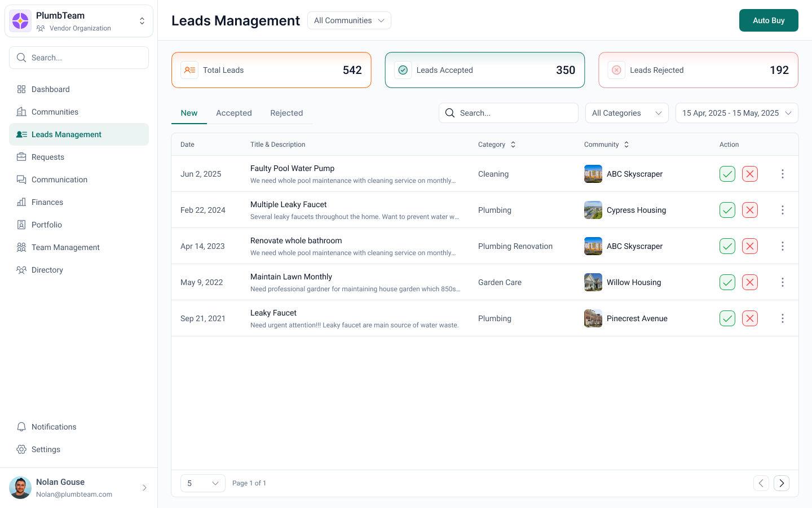Change rows per page dropdown
Image resolution: width=812 pixels, height=508 pixels.
point(202,483)
